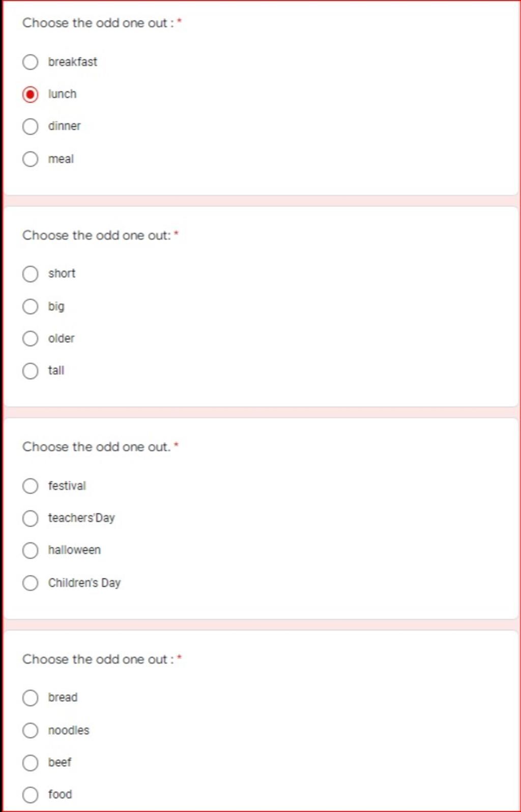Viewport: 521px width, 812px height.
Task: Select the bread option
Action: click(30, 698)
